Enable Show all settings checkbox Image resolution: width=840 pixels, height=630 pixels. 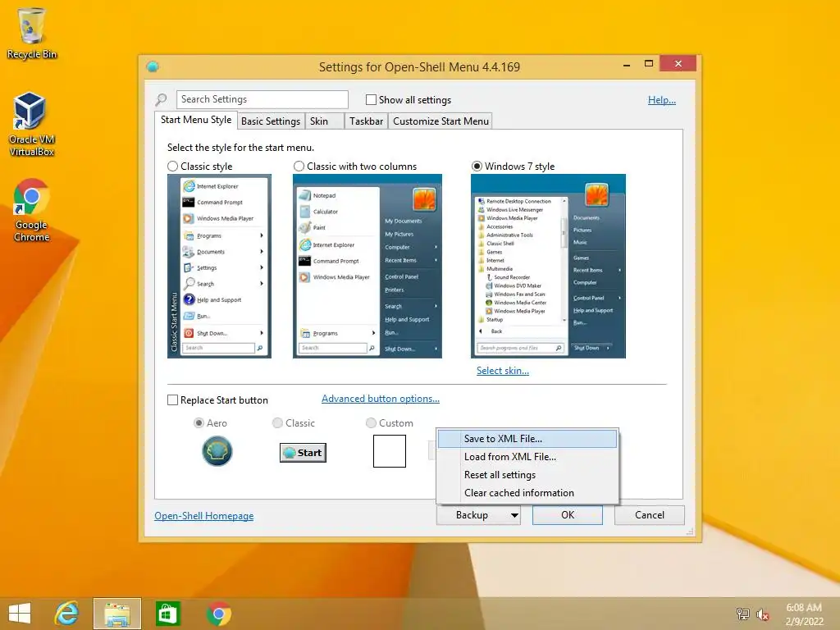(371, 99)
